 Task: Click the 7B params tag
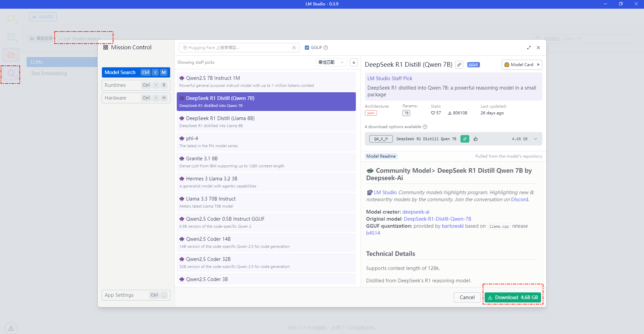pos(407,113)
